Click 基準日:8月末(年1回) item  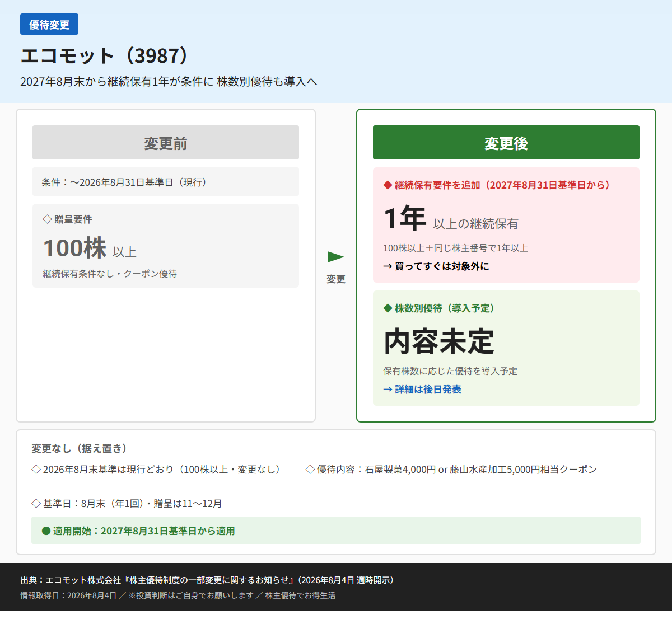pyautogui.click(x=127, y=504)
